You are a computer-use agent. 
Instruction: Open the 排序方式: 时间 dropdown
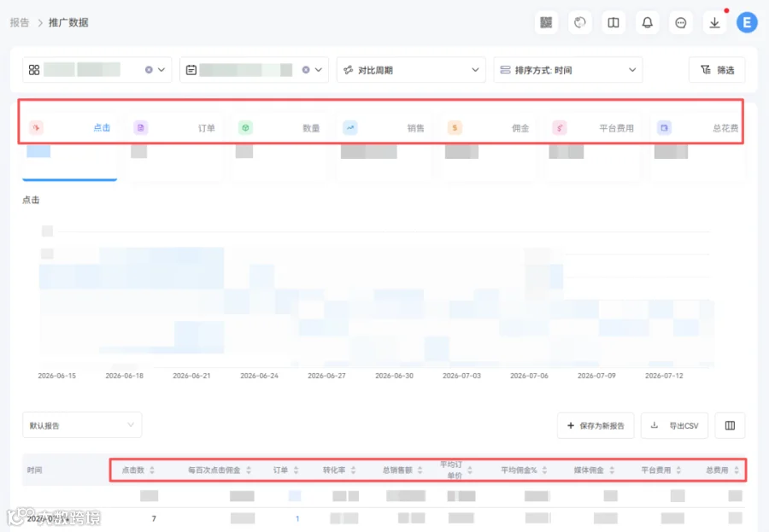tap(568, 70)
